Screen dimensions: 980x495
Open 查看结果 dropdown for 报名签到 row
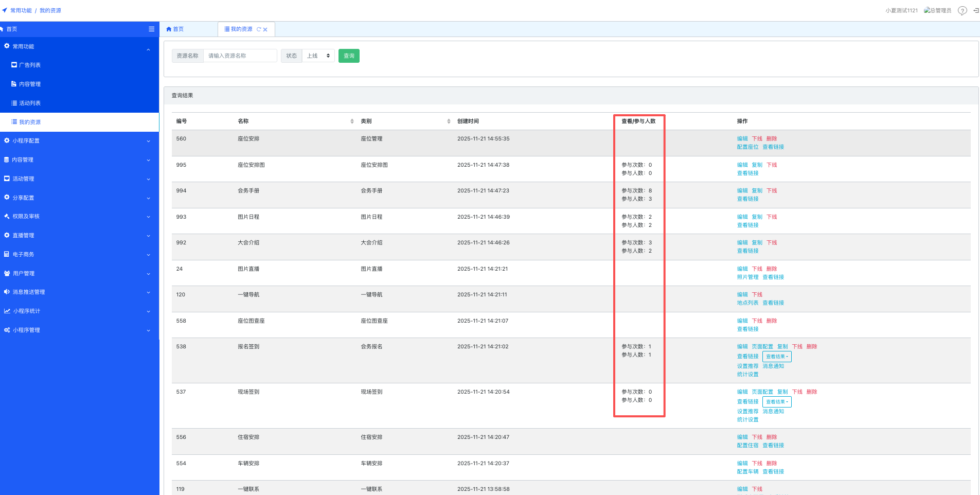coord(777,357)
